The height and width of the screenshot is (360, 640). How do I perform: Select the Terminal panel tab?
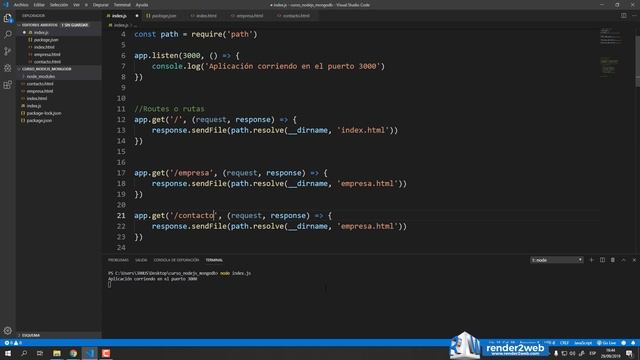(x=214, y=260)
